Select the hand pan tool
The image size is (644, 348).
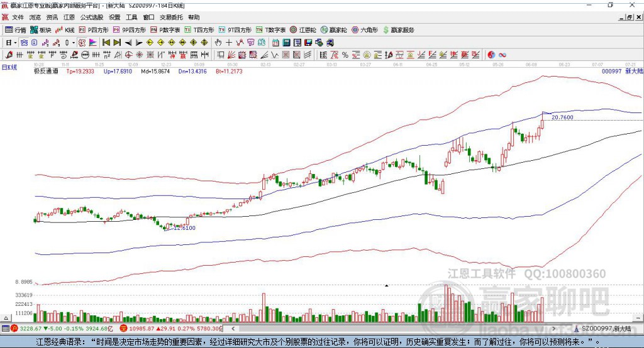218,43
